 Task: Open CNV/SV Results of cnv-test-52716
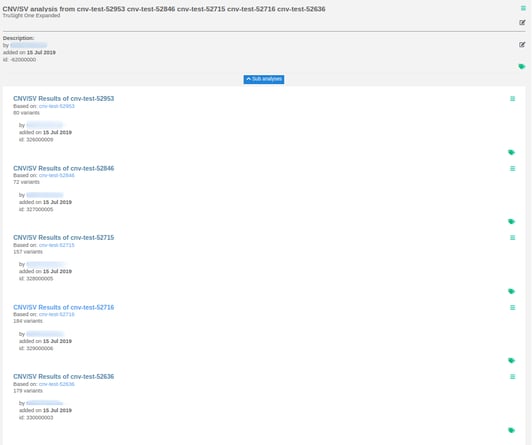63,307
